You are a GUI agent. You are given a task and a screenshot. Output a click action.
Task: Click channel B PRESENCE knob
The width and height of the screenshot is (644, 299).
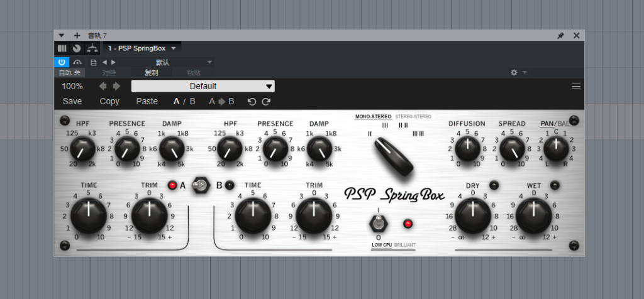pos(275,148)
